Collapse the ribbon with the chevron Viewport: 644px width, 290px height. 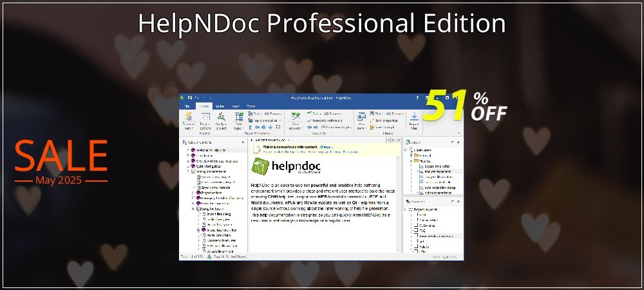(459, 133)
